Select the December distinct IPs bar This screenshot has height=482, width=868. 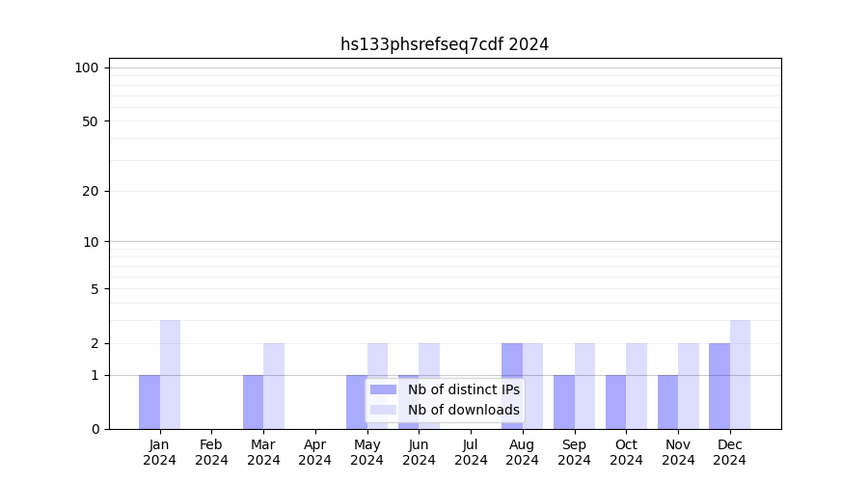[x=719, y=386]
